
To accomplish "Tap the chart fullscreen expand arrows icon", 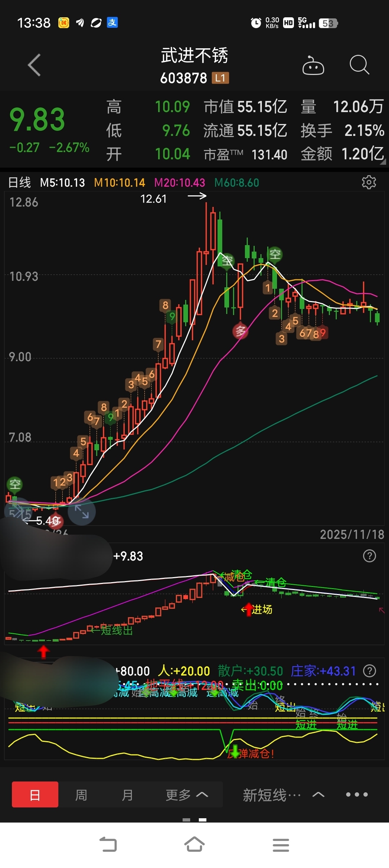I will tap(82, 511).
